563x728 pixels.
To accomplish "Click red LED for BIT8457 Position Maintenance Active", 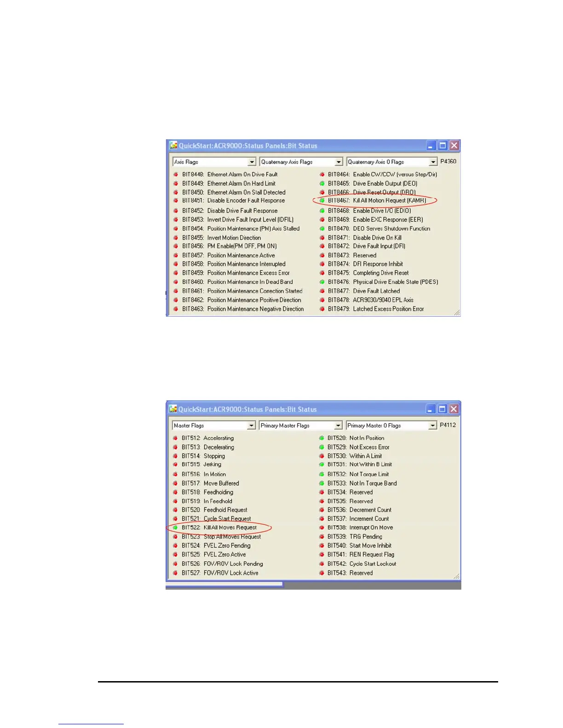I will (x=176, y=255).
